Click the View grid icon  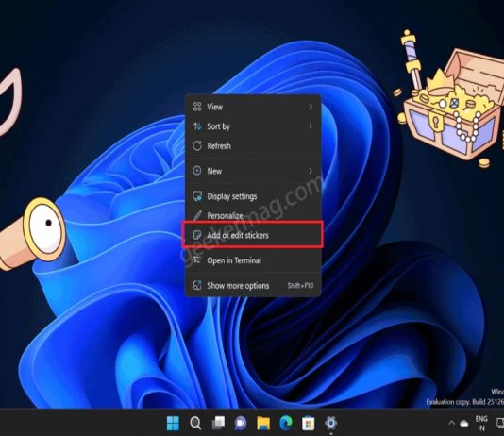(x=197, y=107)
